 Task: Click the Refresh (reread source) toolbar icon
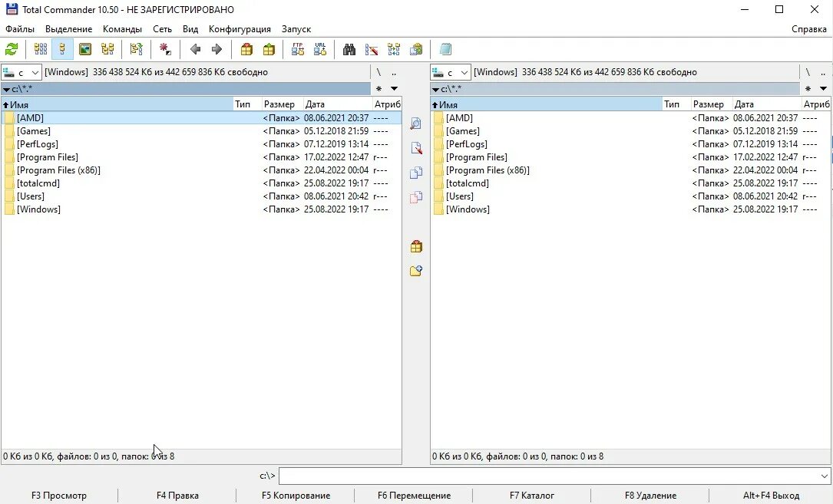(12, 49)
